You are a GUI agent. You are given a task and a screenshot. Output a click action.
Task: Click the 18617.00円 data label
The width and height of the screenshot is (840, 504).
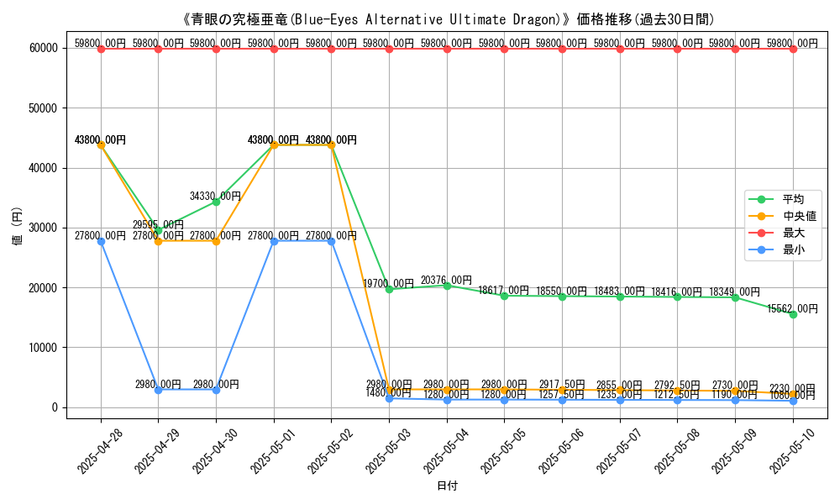503,291
